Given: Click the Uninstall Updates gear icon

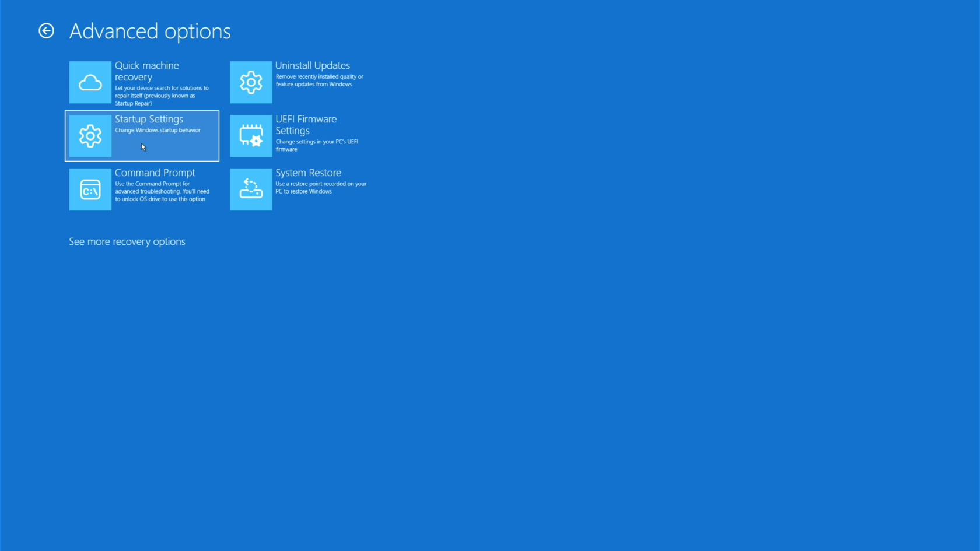Looking at the screenshot, I should [x=251, y=82].
